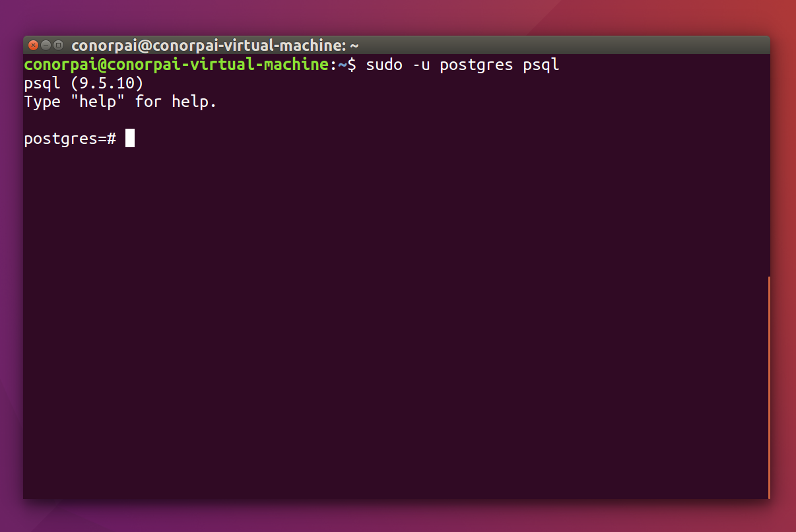
Task: Click the desktop wallpaper outside the terminal
Action: (396, 17)
